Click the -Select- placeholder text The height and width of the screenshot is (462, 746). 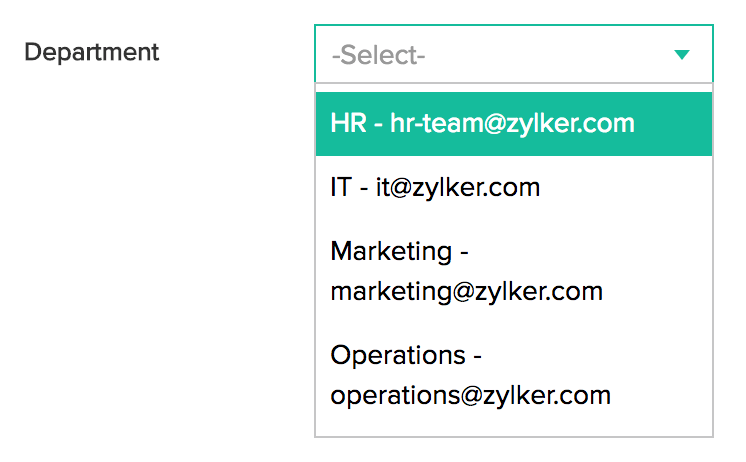379,55
